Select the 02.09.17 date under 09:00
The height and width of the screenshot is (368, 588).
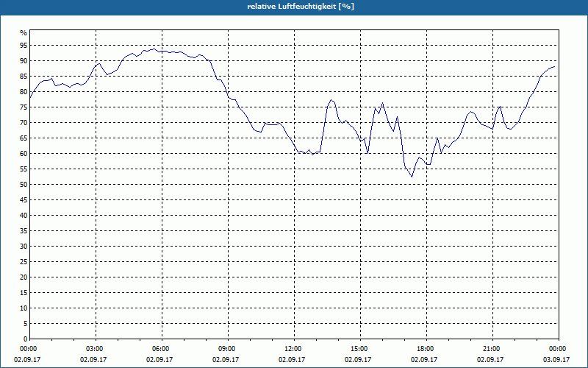click(226, 360)
